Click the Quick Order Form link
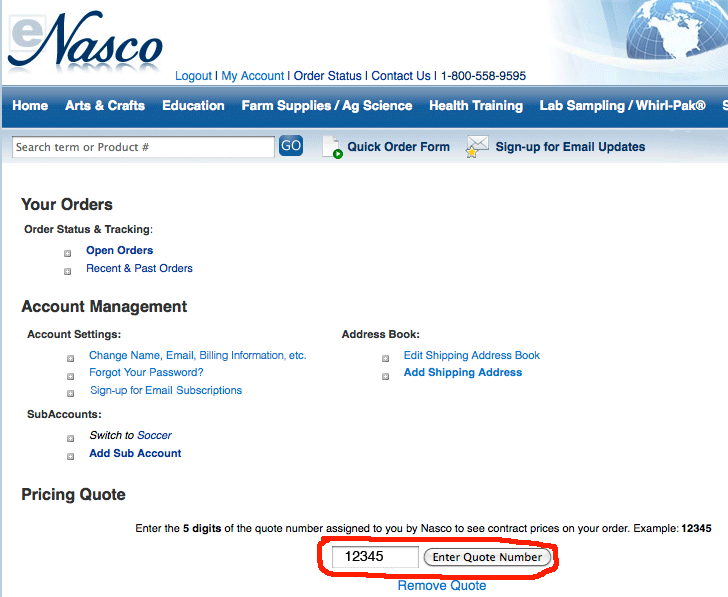728x597 pixels. click(x=398, y=147)
